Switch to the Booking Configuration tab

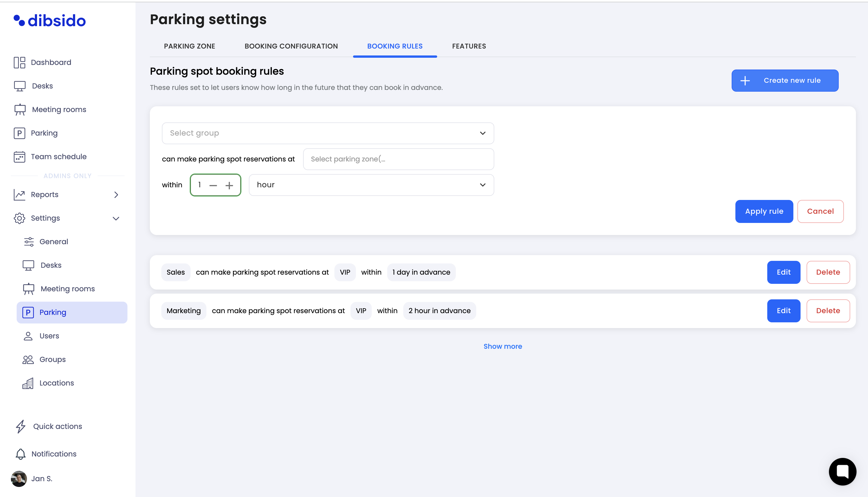tap(291, 46)
